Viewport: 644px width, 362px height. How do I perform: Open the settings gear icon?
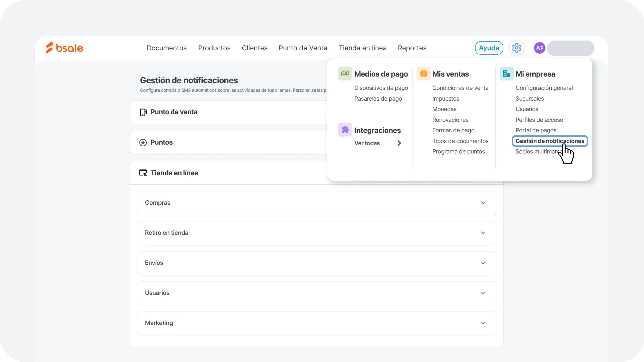517,48
